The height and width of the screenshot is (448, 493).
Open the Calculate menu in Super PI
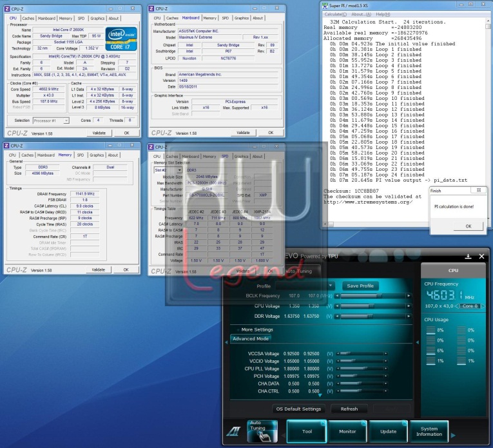[336, 14]
